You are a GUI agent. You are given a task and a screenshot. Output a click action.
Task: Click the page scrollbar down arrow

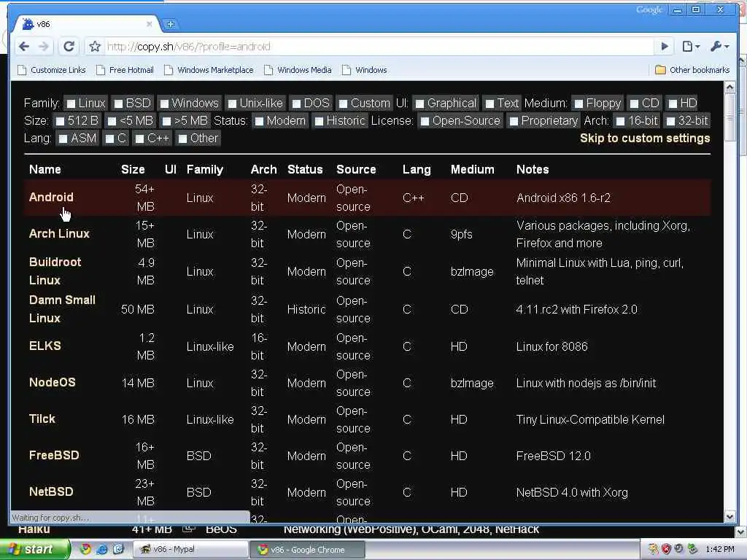pyautogui.click(x=729, y=516)
